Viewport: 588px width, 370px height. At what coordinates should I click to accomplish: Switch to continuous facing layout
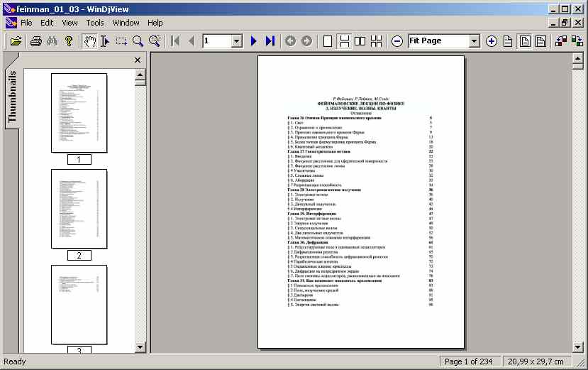(376, 41)
